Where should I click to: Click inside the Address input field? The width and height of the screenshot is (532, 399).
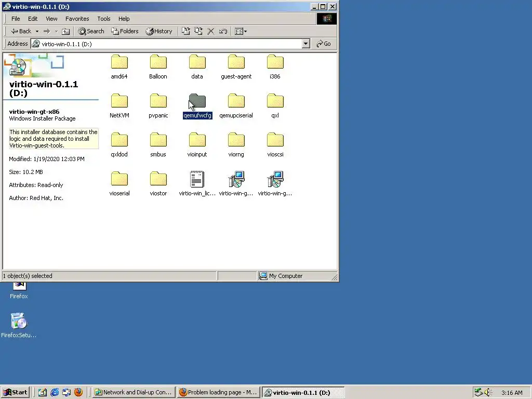[166, 44]
